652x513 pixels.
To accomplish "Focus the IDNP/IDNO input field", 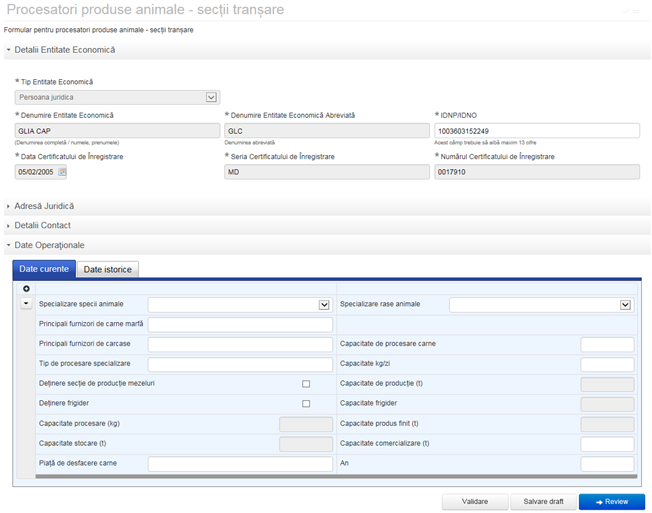I will pos(537,131).
